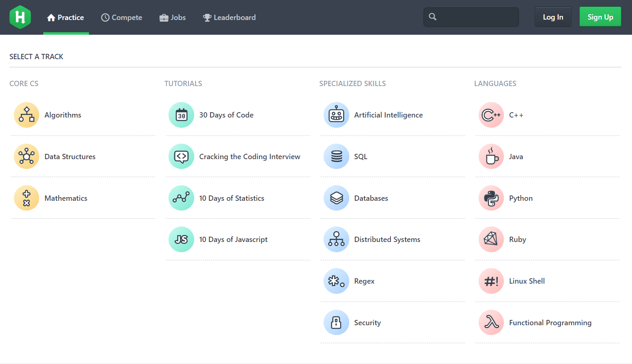Click the CORE CS column heading
The height and width of the screenshot is (364, 632).
click(24, 84)
